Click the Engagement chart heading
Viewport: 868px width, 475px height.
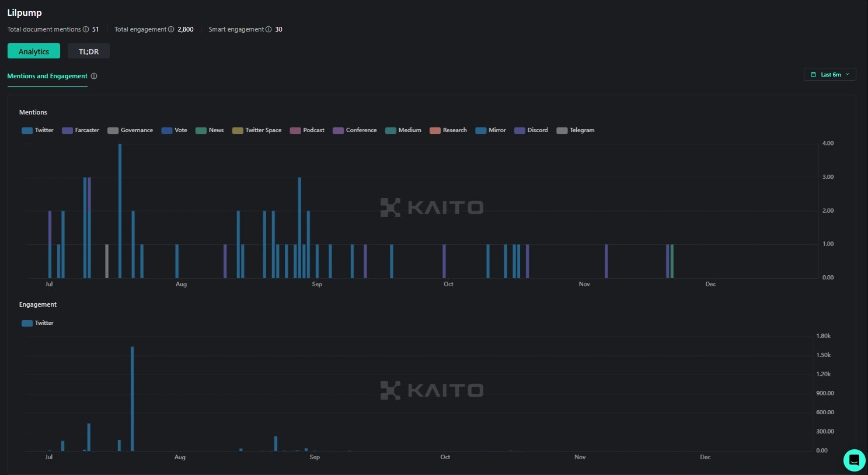(x=38, y=304)
